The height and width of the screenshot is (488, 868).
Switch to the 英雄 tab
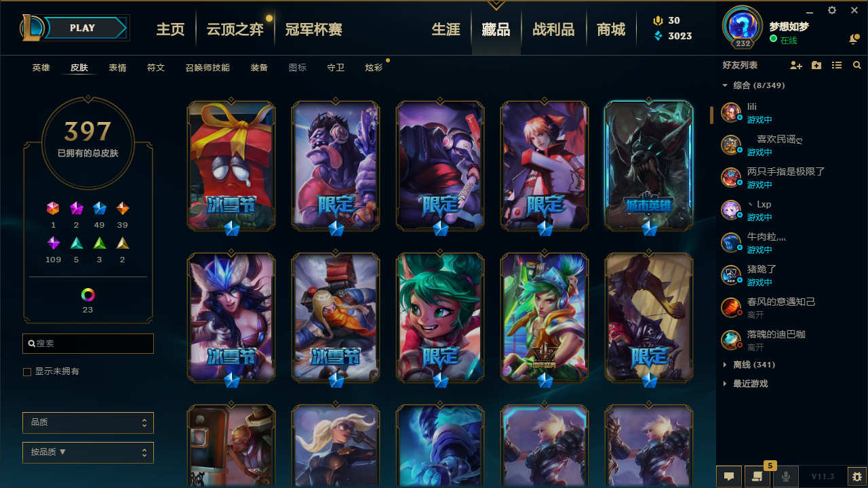41,68
